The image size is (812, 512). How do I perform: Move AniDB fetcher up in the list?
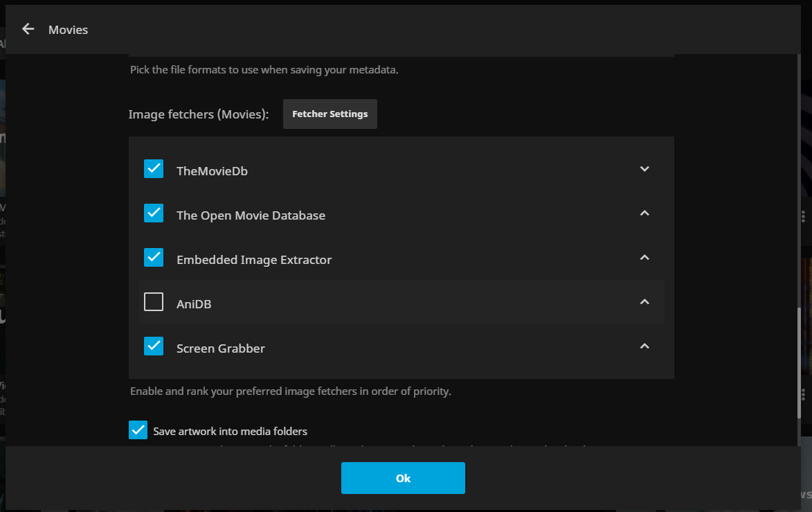click(x=644, y=302)
